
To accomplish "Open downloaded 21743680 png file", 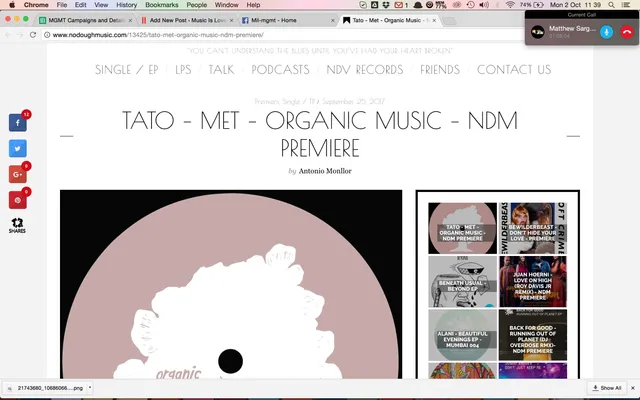I will pyautogui.click(x=45, y=388).
